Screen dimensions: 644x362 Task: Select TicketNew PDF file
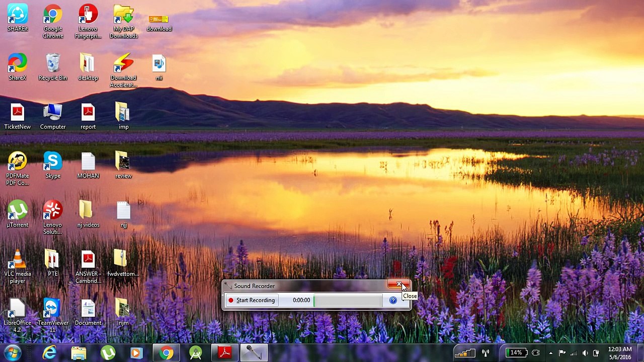tap(18, 116)
